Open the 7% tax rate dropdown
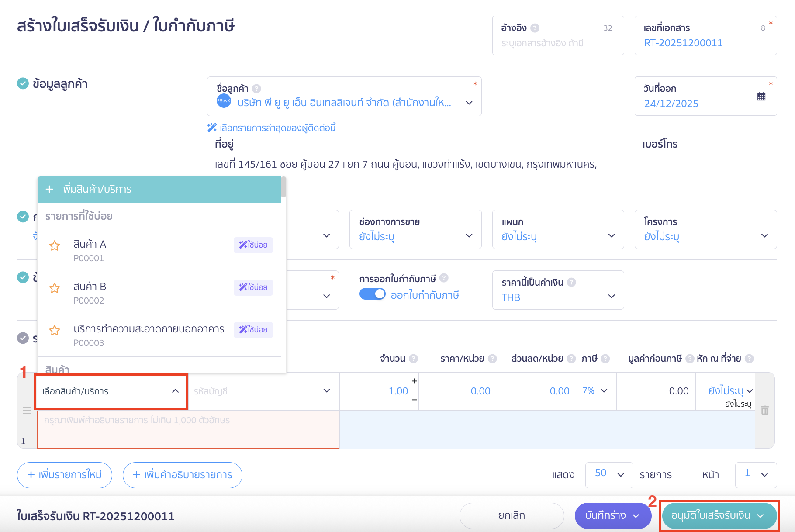The width and height of the screenshot is (795, 532). [x=595, y=391]
